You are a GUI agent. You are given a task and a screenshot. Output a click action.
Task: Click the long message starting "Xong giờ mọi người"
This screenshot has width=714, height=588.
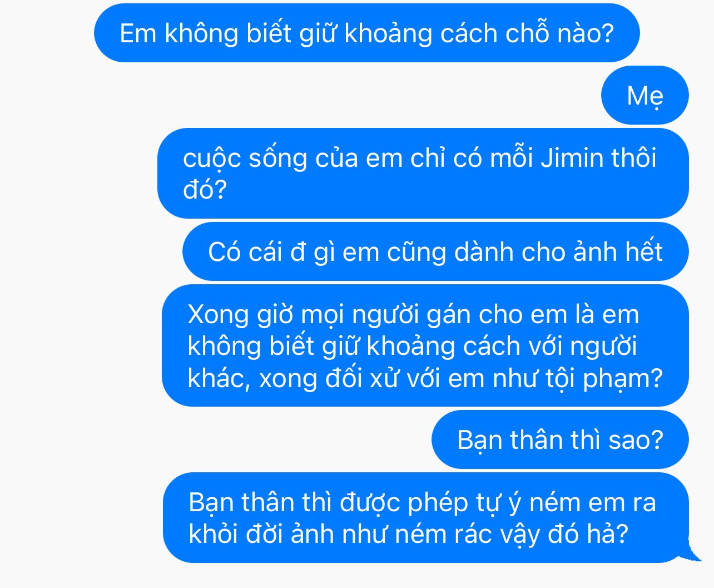point(425,345)
